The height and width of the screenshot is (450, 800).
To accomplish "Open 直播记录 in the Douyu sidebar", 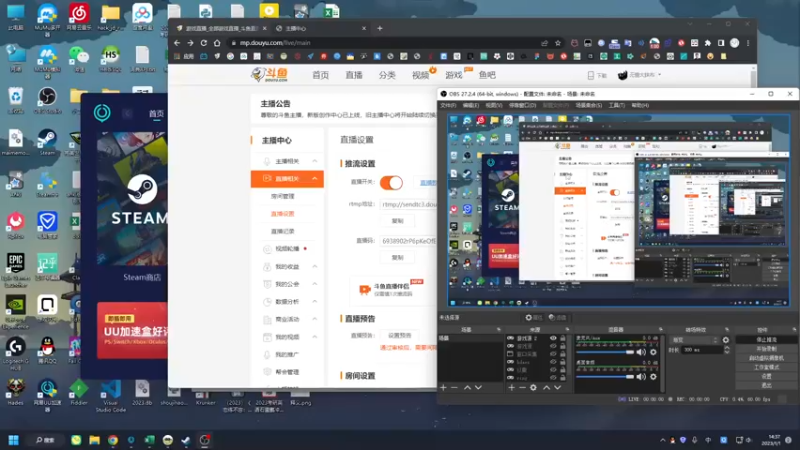I will click(x=282, y=231).
